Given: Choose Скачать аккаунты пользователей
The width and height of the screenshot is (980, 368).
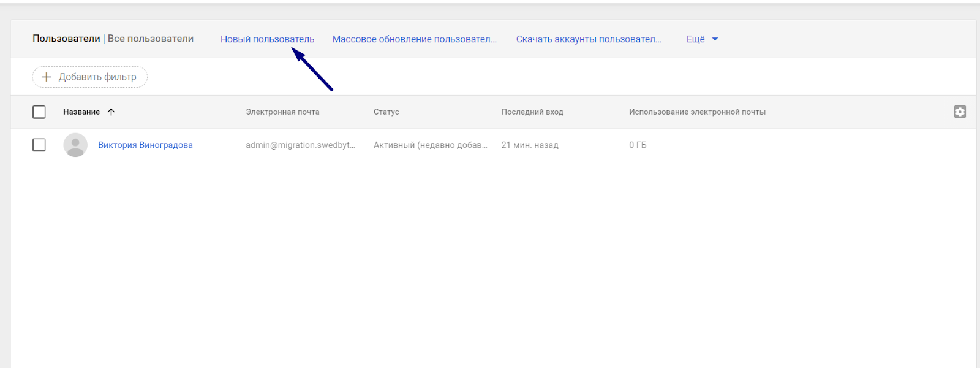Looking at the screenshot, I should (588, 39).
